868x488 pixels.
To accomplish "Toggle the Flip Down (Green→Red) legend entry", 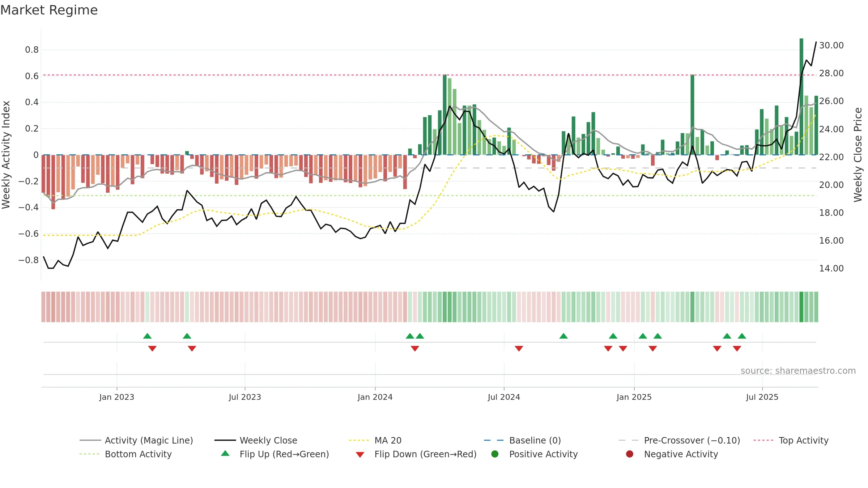I will pos(416,454).
